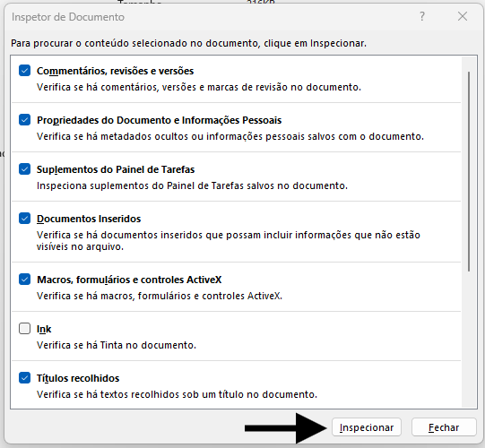The width and height of the screenshot is (485, 448).
Task: Click 'Verifica se há metadados ocultos' description
Action: pos(230,136)
